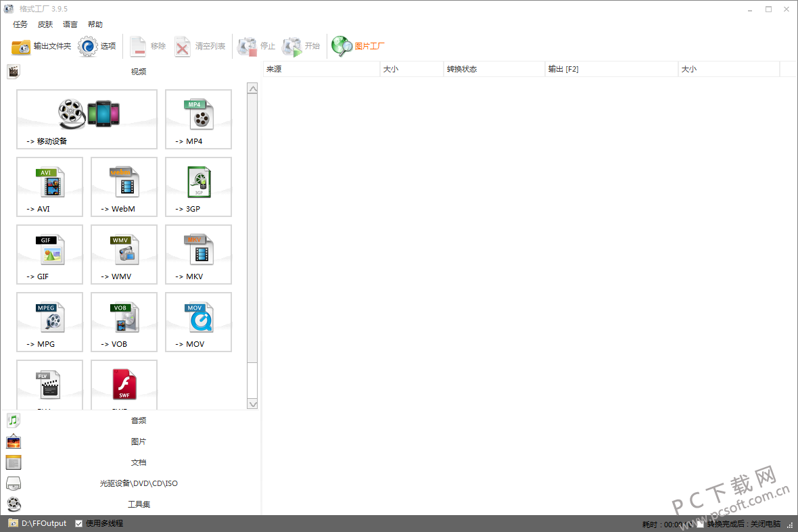Image resolution: width=798 pixels, height=532 pixels.
Task: Open the 选项 options gear
Action: point(97,46)
